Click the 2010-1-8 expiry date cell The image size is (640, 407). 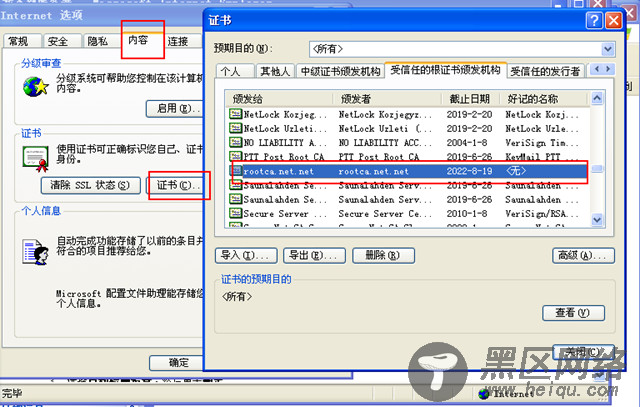click(467, 214)
